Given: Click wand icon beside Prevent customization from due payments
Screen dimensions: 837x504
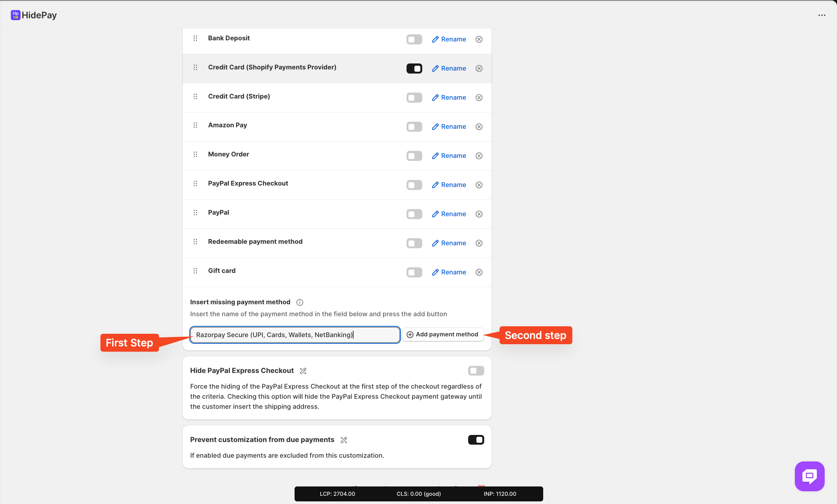Looking at the screenshot, I should point(344,440).
